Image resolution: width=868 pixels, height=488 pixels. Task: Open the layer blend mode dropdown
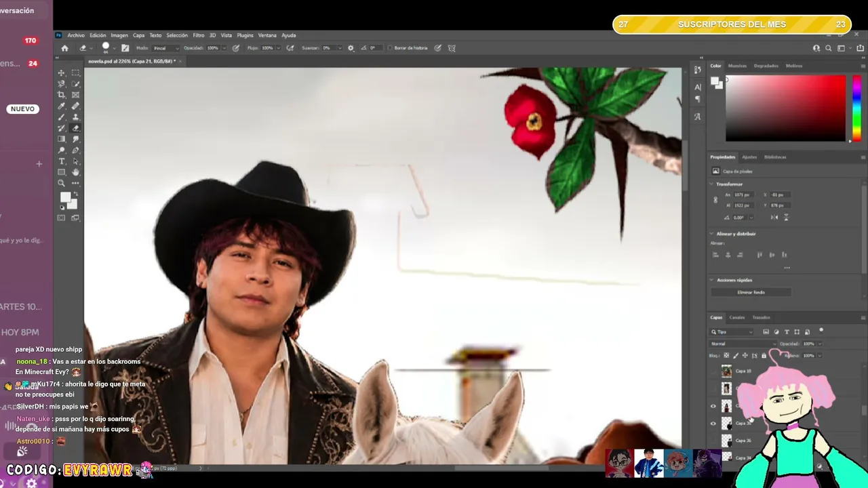(x=742, y=344)
